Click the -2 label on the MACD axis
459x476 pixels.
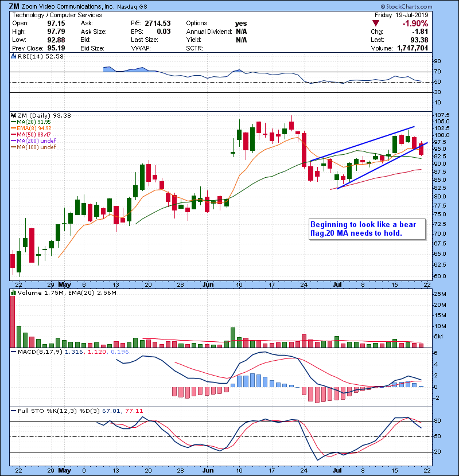[x=437, y=398]
